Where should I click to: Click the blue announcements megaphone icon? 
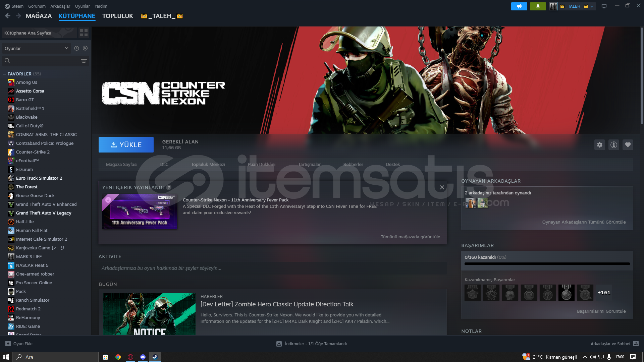(x=519, y=6)
